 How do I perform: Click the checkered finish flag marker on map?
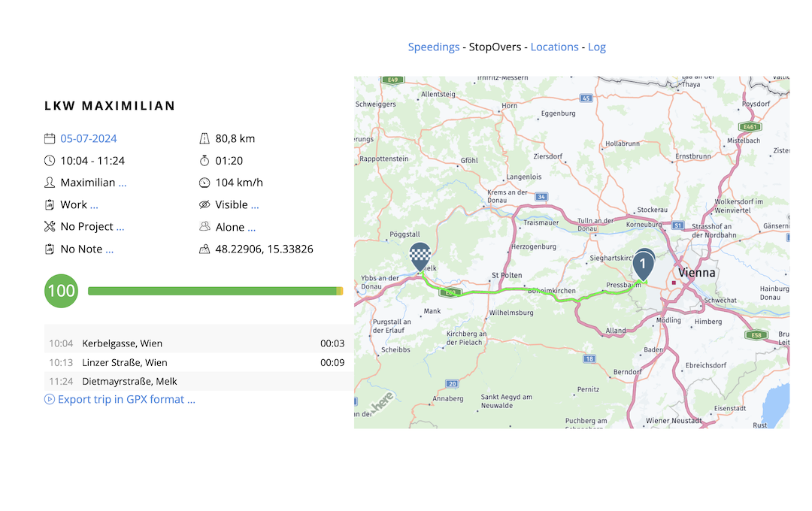coord(420,255)
